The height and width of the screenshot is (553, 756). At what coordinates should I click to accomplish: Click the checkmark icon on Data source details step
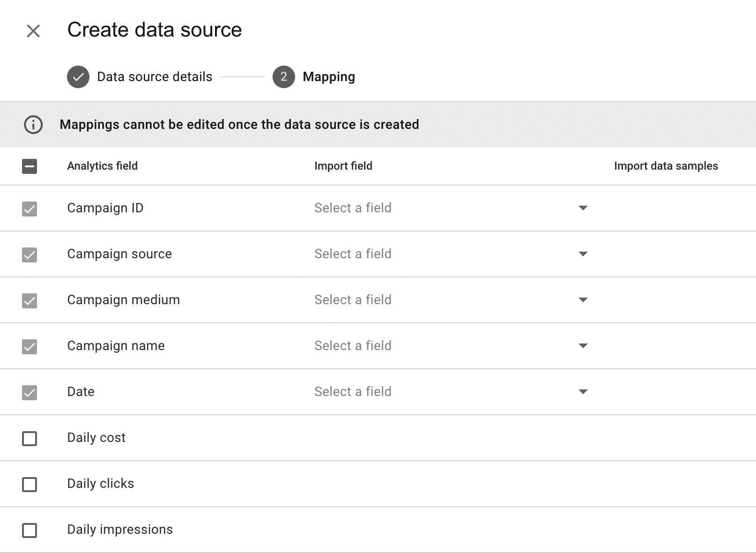78,77
